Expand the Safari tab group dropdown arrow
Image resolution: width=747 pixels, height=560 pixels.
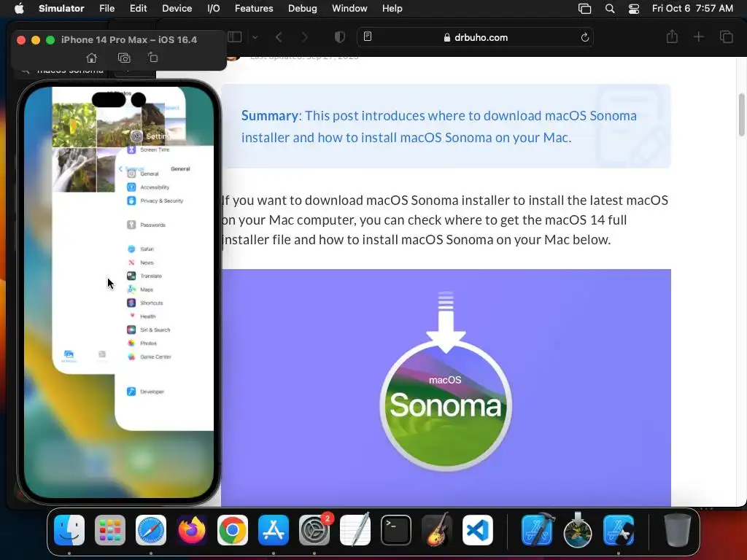(255, 37)
